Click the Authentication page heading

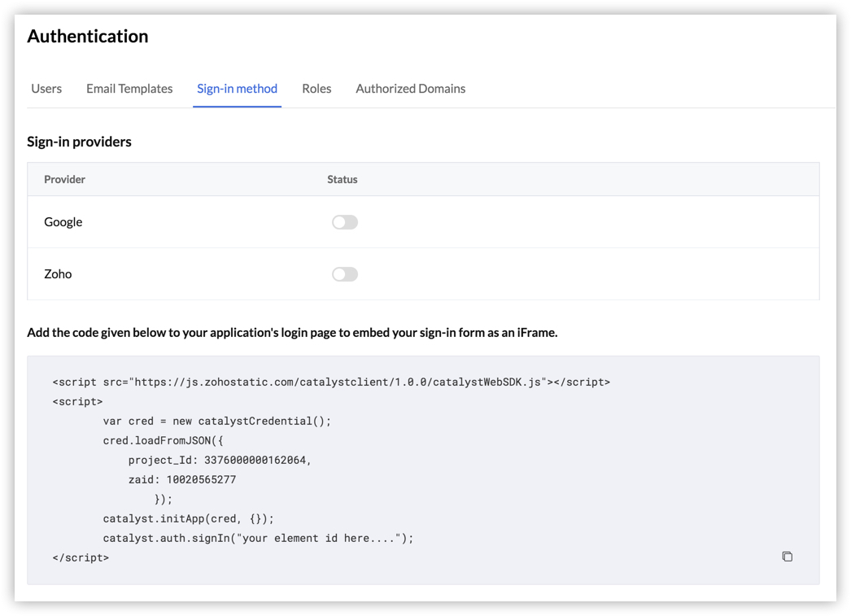point(87,36)
